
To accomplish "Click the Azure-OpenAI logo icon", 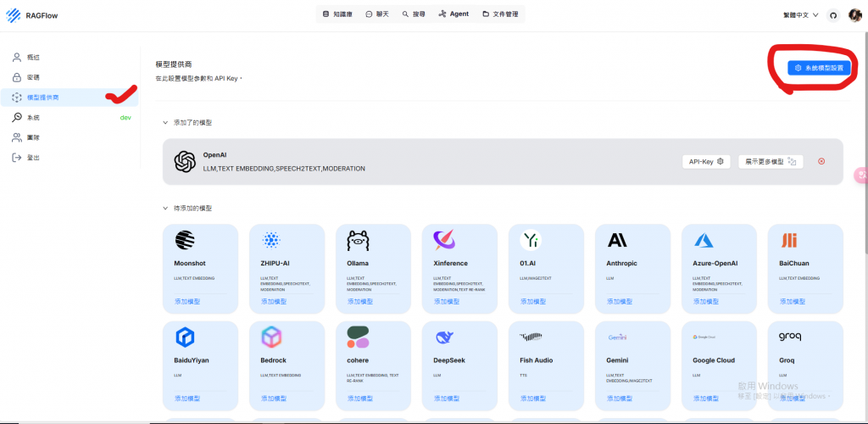I will (703, 240).
